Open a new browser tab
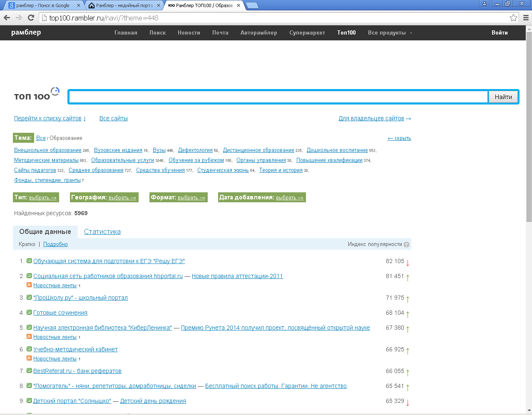 coord(252,5)
